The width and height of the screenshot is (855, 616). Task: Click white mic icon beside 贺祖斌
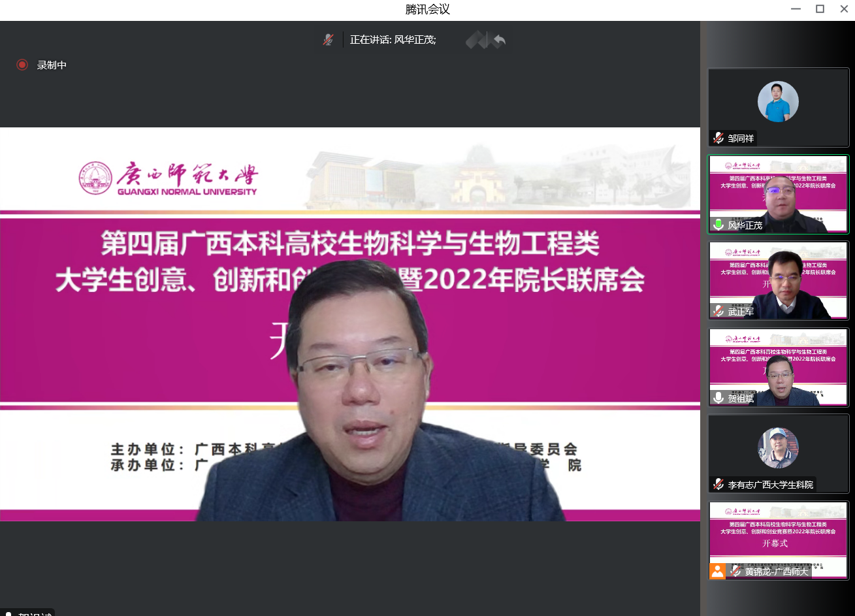pos(718,398)
